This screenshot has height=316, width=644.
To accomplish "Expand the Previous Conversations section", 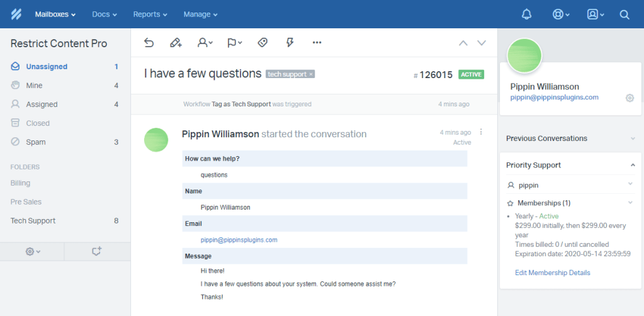I will point(570,138).
